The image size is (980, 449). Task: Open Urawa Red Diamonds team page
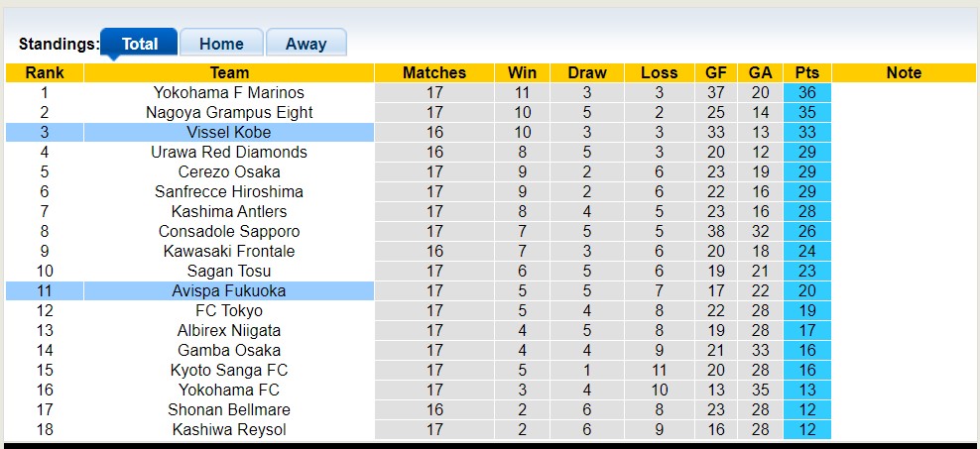(x=229, y=152)
